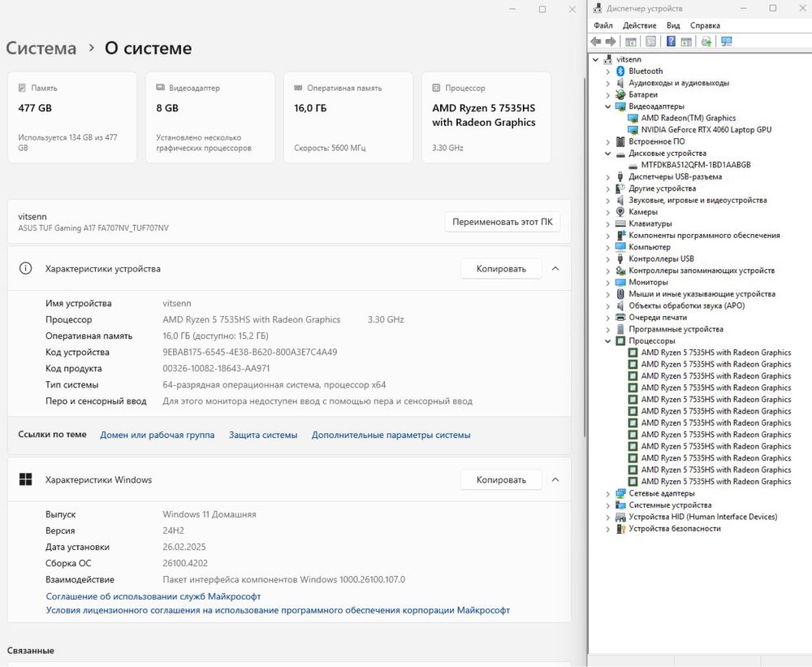Viewport: 812px width, 667px height.
Task: Select AMD Radeon(TM) Graphics device name
Action: click(x=689, y=118)
